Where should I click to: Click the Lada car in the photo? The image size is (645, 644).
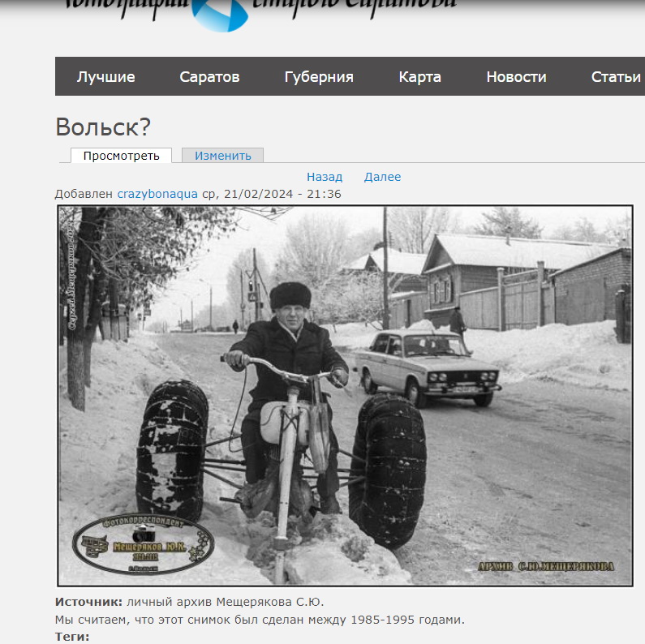click(x=428, y=367)
